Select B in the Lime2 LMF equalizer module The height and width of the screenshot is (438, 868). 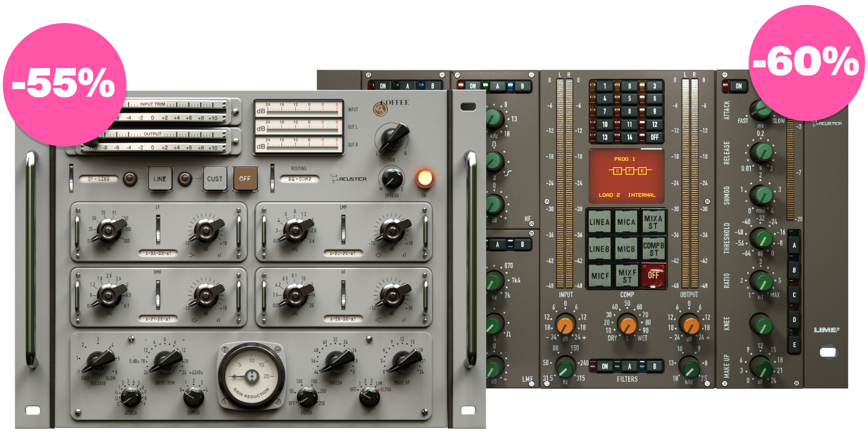coord(523,245)
